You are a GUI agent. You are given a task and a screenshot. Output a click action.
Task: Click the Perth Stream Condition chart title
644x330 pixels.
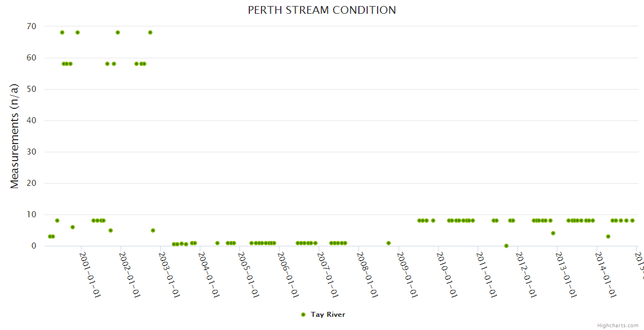click(x=321, y=10)
